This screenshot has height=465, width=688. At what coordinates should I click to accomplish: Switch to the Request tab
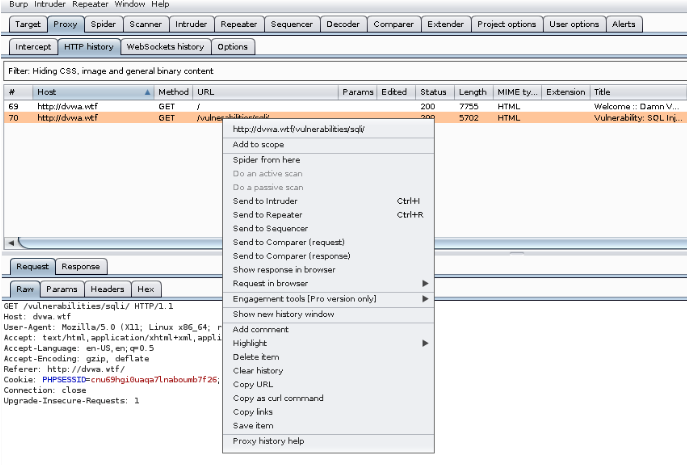tap(32, 266)
